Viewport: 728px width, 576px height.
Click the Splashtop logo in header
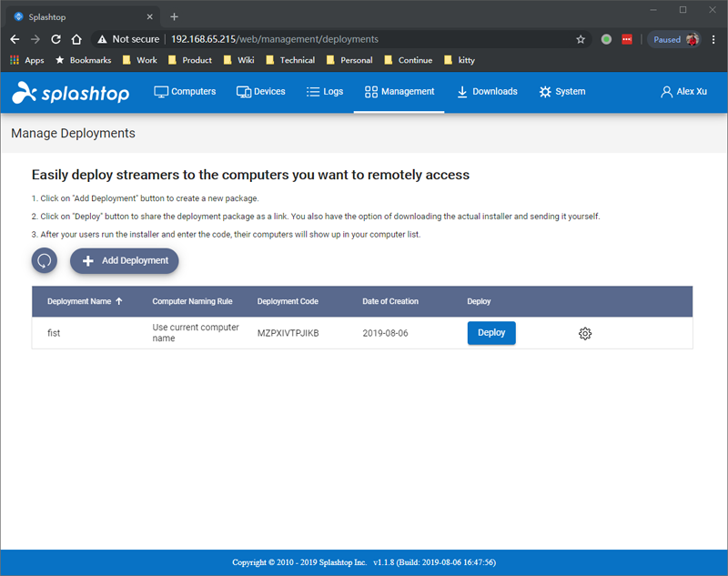[71, 93]
